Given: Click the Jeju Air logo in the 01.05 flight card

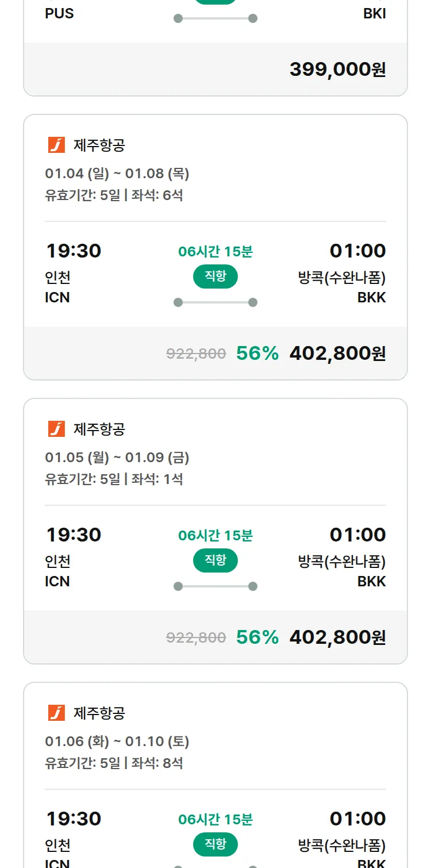Looking at the screenshot, I should pyautogui.click(x=56, y=429).
